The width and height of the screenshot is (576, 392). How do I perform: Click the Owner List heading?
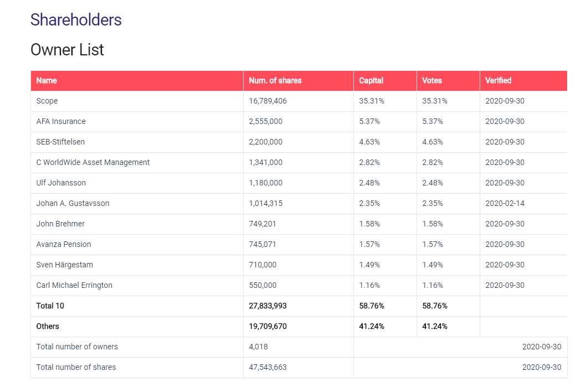click(x=67, y=50)
